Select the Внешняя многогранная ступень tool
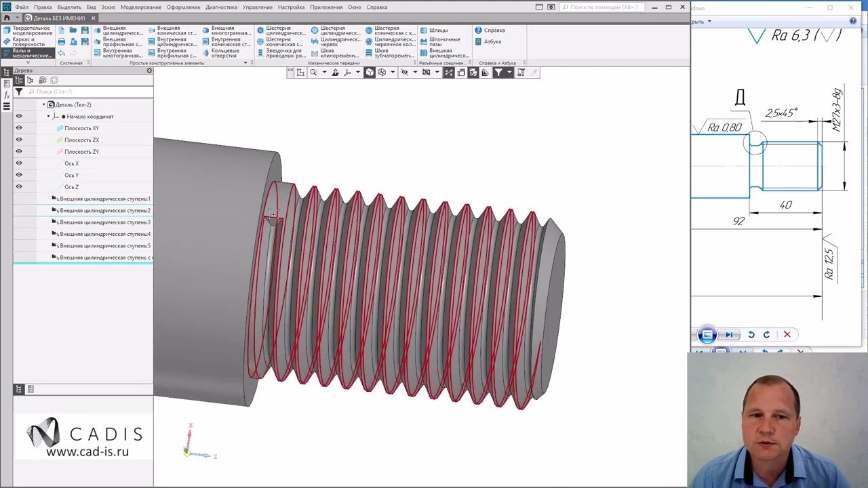The height and width of the screenshot is (488, 868). (x=226, y=30)
